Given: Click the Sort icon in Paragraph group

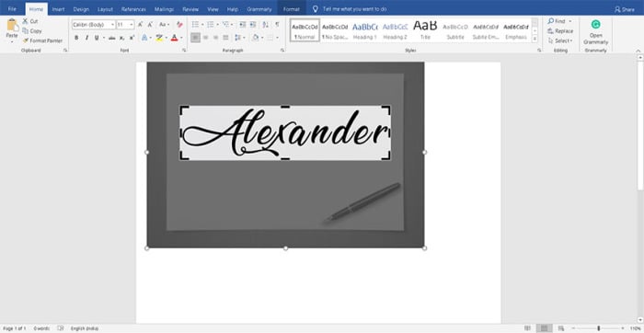Looking at the screenshot, I should 265,25.
